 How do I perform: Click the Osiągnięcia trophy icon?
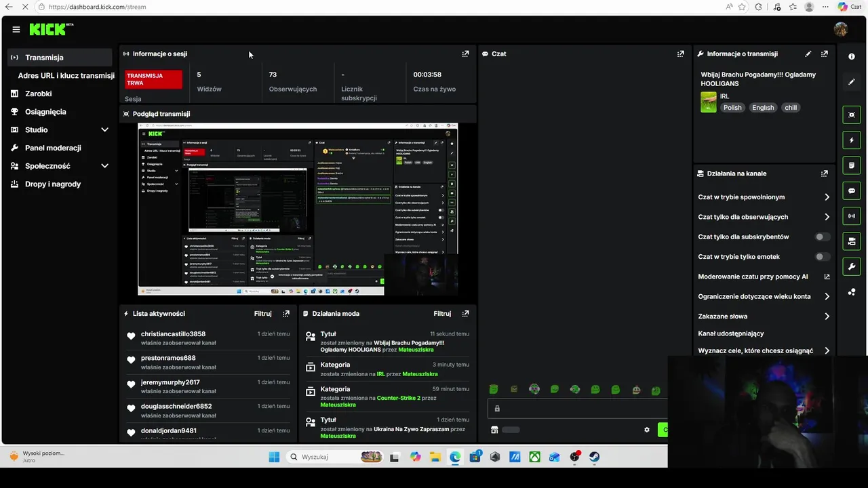14,112
